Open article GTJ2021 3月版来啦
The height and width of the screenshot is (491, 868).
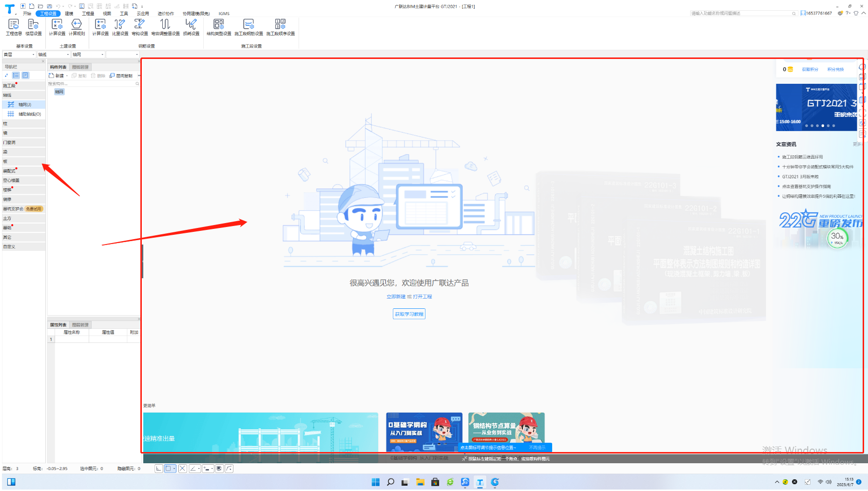point(800,177)
